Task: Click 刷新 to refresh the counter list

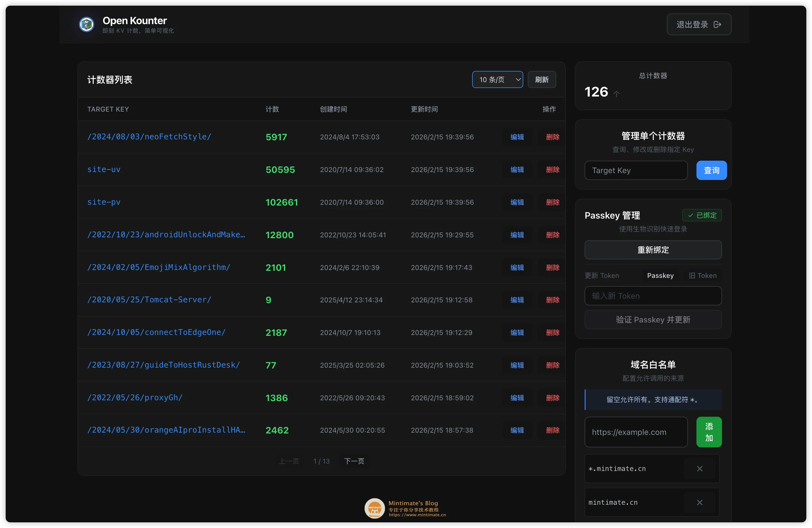Action: click(542, 79)
